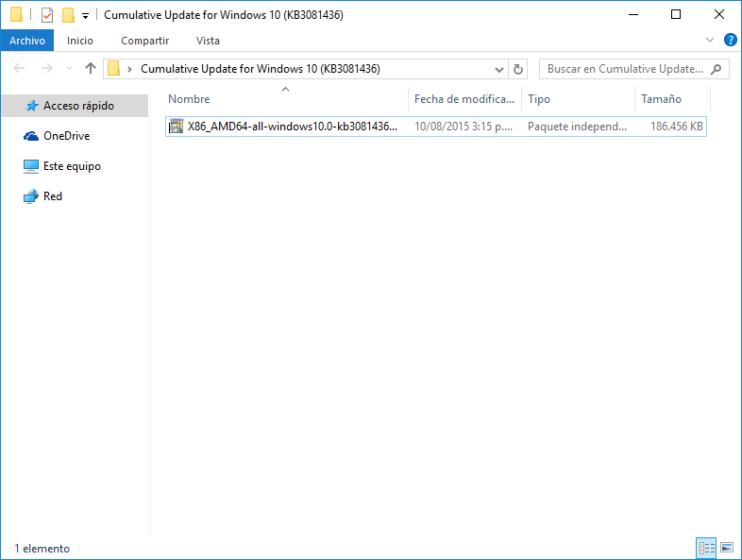The width and height of the screenshot is (742, 560).
Task: Click the Este equipo computer icon
Action: click(31, 166)
